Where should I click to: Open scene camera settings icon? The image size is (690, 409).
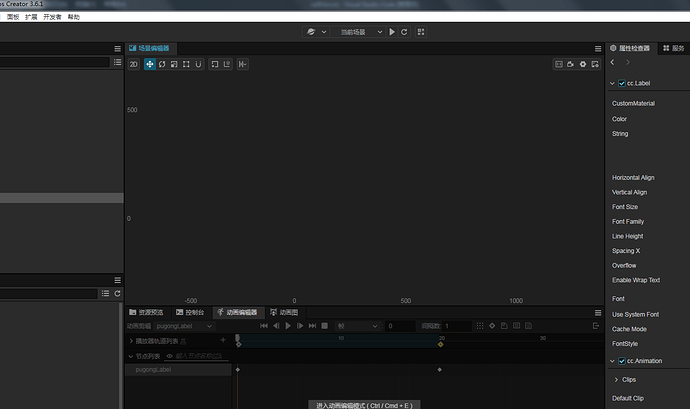(x=571, y=64)
